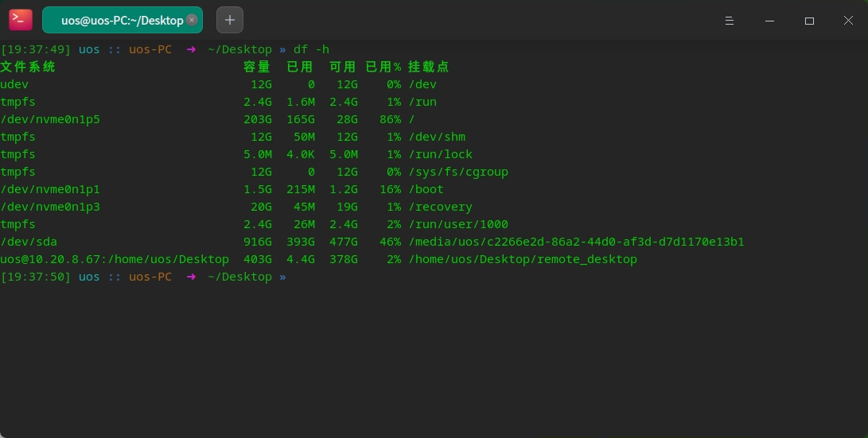Viewport: 868px width, 438px height.
Task: Click the remote_desktop mount point path
Action: 523,259
